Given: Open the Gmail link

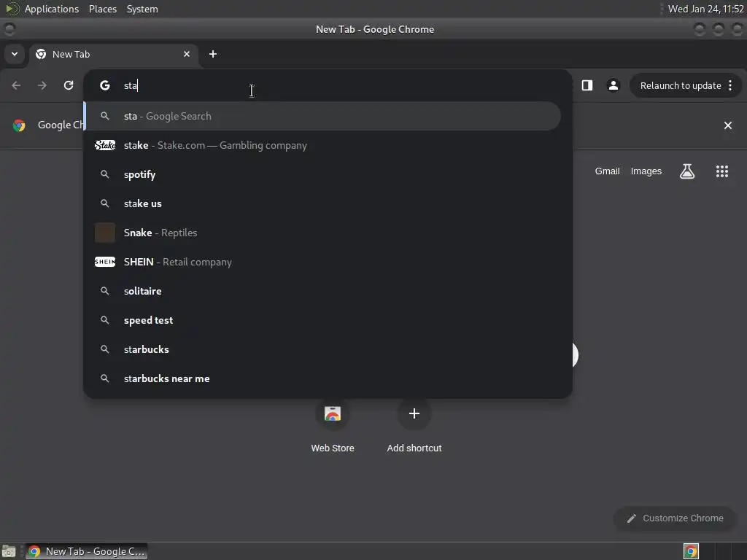Looking at the screenshot, I should (607, 171).
